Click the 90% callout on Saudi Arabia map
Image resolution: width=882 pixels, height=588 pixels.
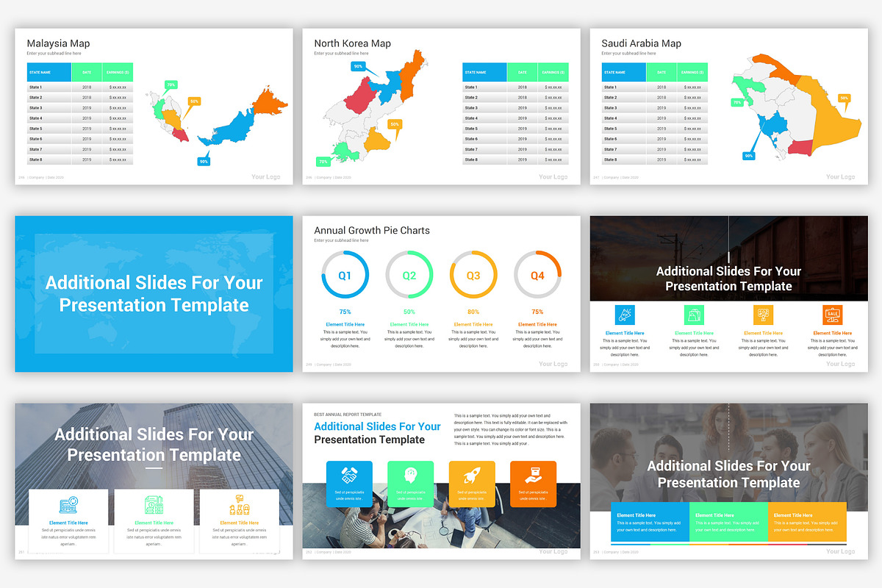pos(749,155)
